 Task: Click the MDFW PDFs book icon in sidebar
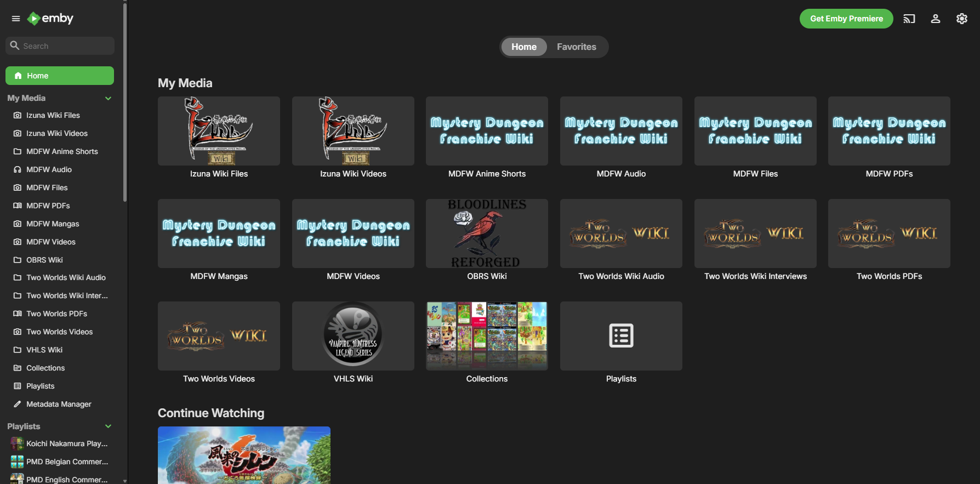coord(18,206)
